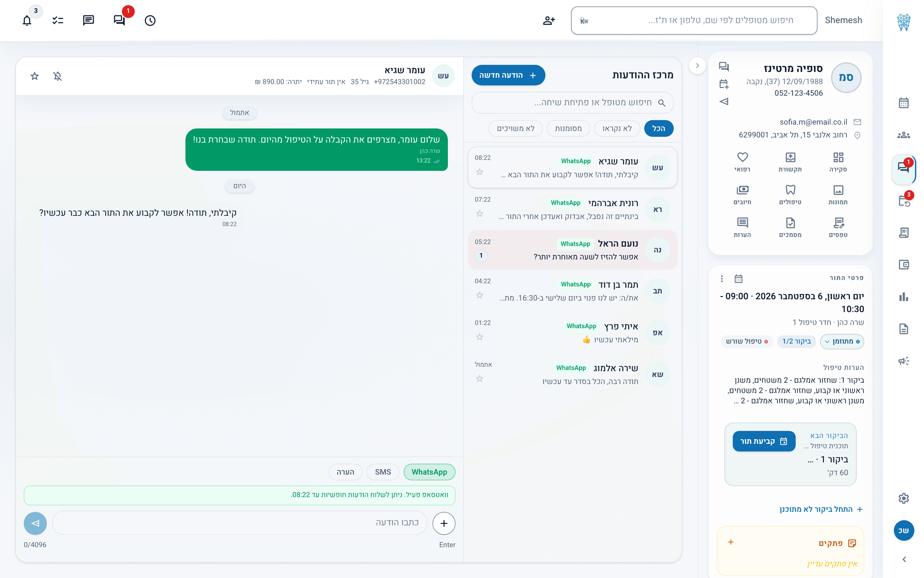
Task: Open the bar chart reports icon
Action: tap(903, 297)
